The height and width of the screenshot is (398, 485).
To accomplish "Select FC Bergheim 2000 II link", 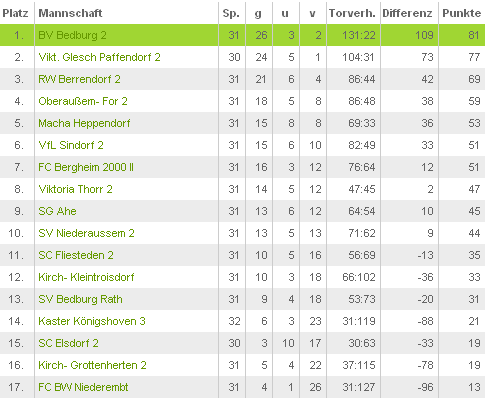I will (86, 167).
